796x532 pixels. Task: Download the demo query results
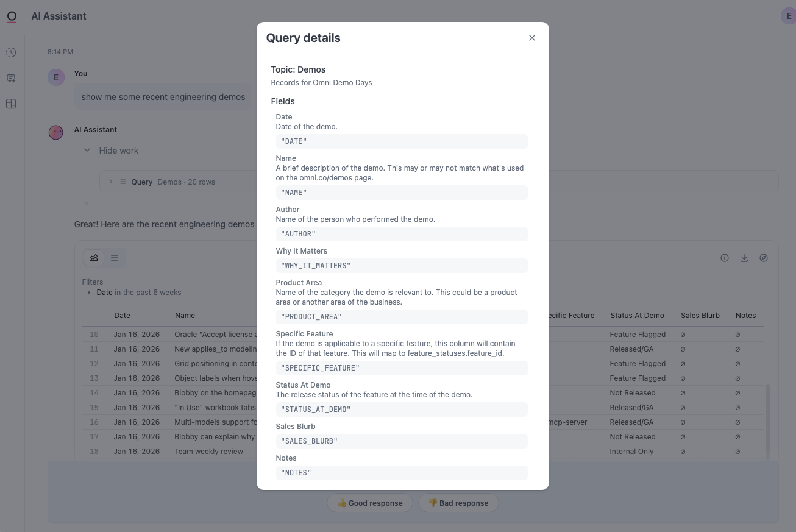tap(744, 258)
